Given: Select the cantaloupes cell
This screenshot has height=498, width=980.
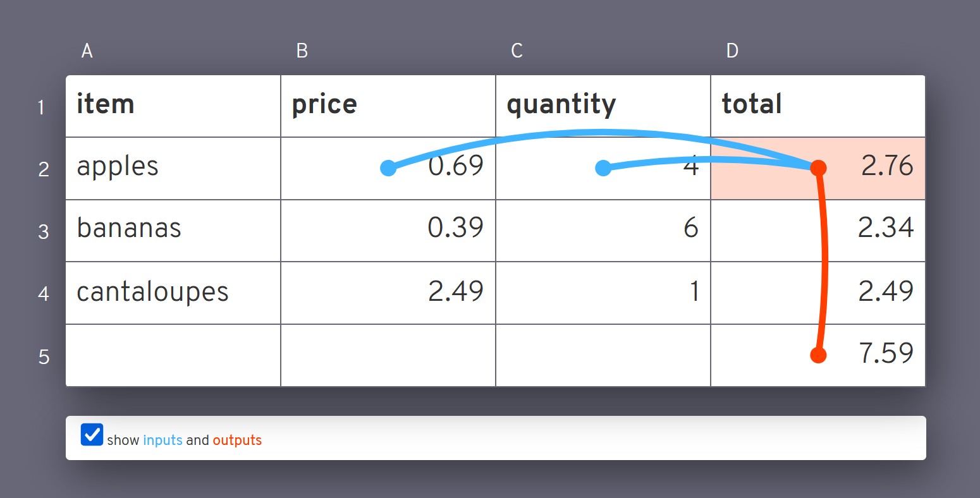Looking at the screenshot, I should pyautogui.click(x=173, y=293).
